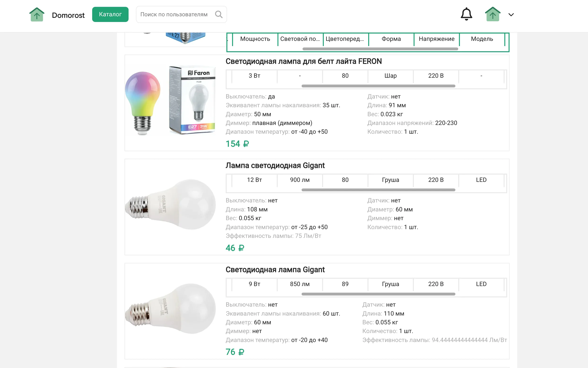Open the Светодиодная лампа Gigant 9 Вт title
The image size is (588, 368).
point(275,270)
